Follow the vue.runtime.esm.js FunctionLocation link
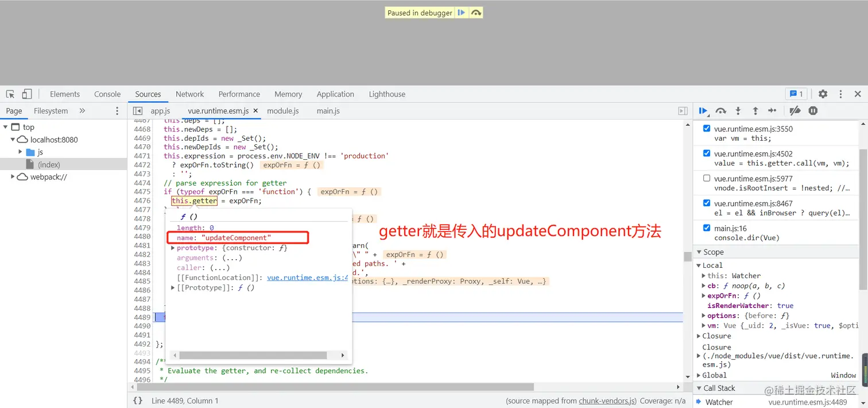Viewport: 868px width, 408px height. (308, 278)
